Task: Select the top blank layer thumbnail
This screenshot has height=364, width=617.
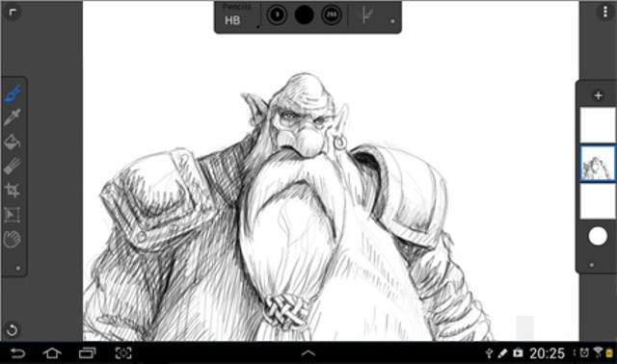Action: click(x=598, y=125)
